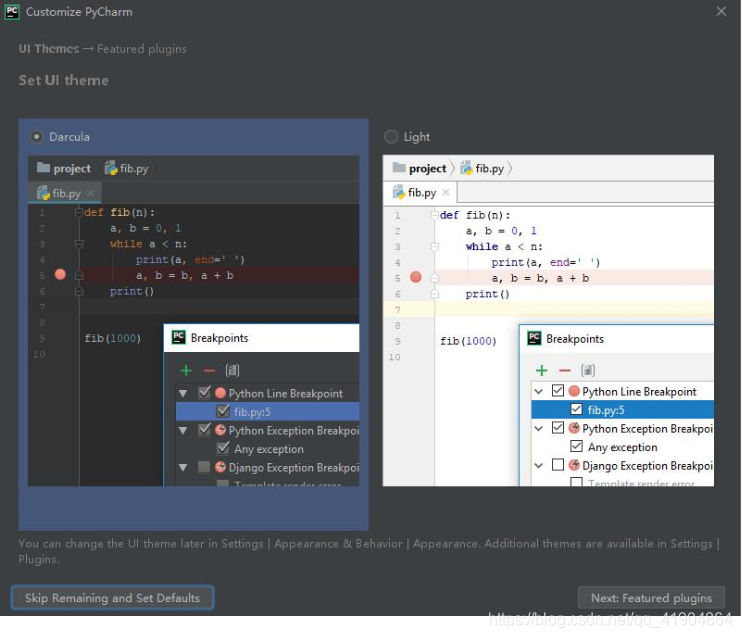Click project folder icon in Light preview
Image resolution: width=742 pixels, height=638 pixels.
coord(399,168)
